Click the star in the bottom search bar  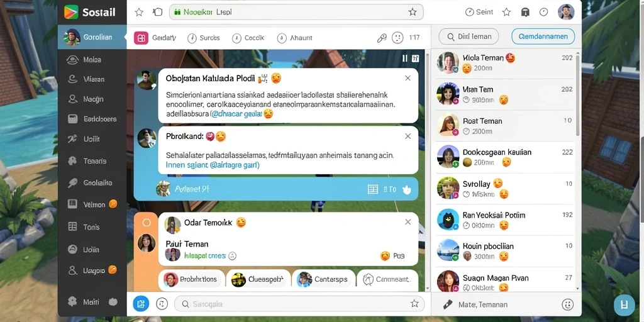click(x=414, y=304)
